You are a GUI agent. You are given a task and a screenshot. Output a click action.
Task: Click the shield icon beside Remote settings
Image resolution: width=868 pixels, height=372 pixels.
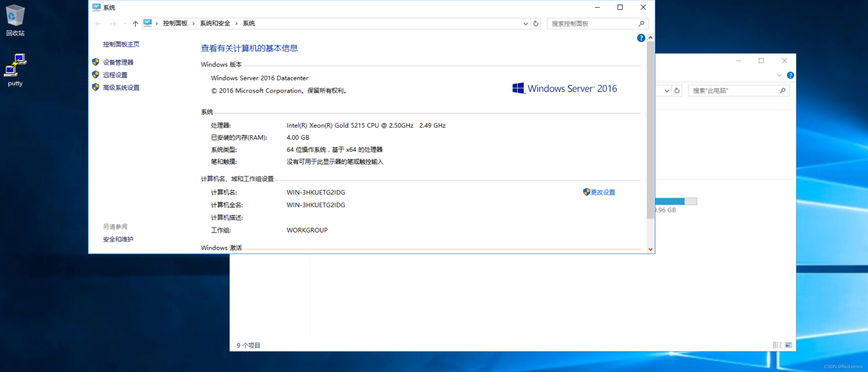click(x=96, y=75)
